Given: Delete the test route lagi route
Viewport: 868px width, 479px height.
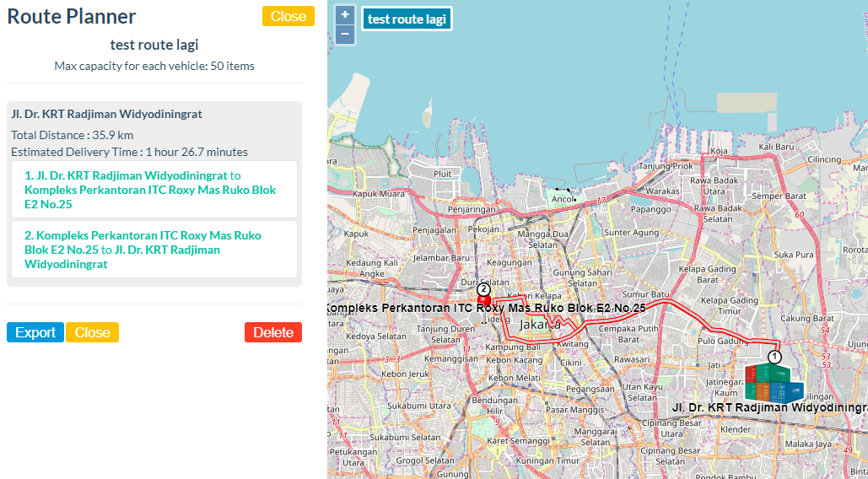Looking at the screenshot, I should pyautogui.click(x=273, y=332).
